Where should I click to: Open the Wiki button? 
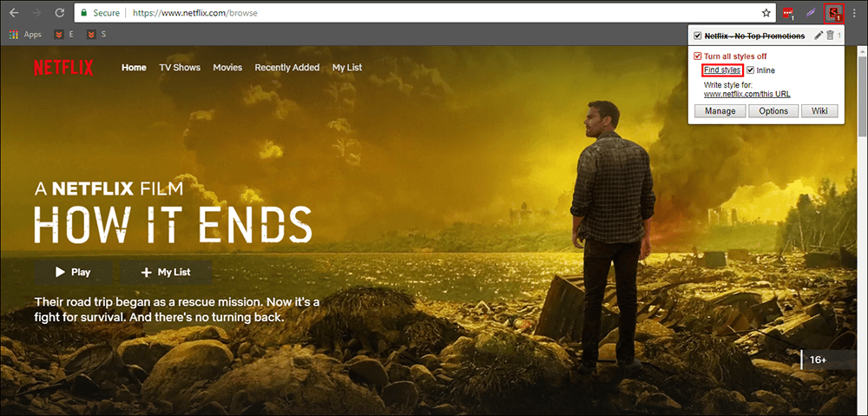820,111
